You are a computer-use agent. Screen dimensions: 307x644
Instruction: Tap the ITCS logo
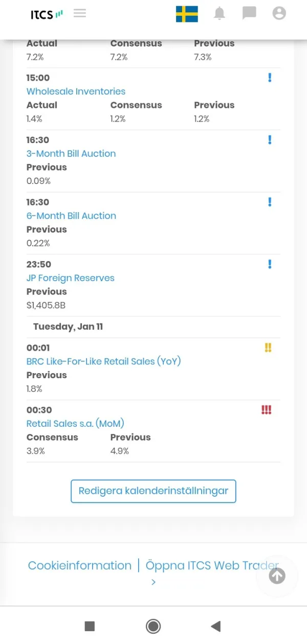point(47,14)
